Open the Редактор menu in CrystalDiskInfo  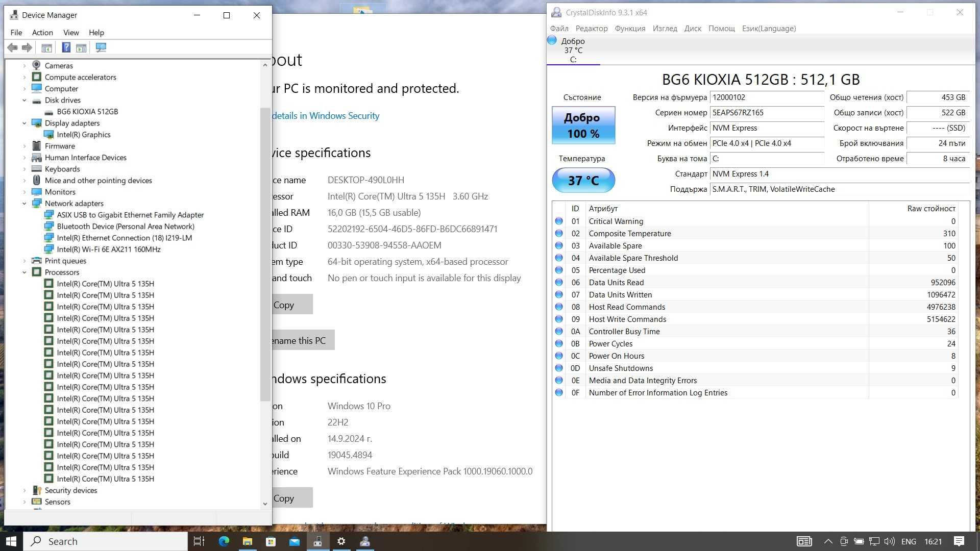[592, 29]
